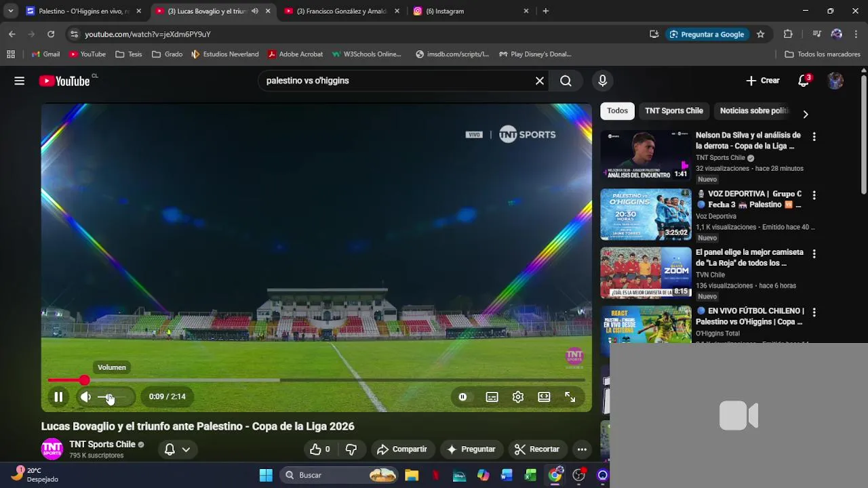Switch to the Palestino - O'Higgins en vivo tab
868x488 pixels.
(83, 11)
